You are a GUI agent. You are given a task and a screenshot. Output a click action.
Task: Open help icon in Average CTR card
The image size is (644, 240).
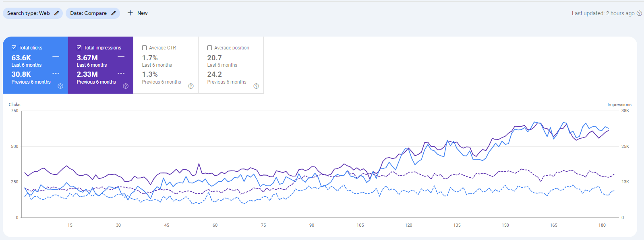point(191,86)
